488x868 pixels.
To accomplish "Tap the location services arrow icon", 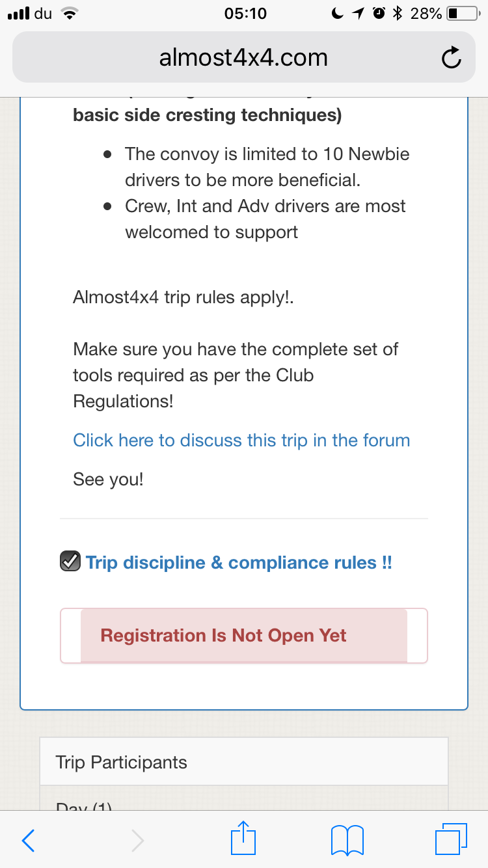I will click(x=357, y=14).
